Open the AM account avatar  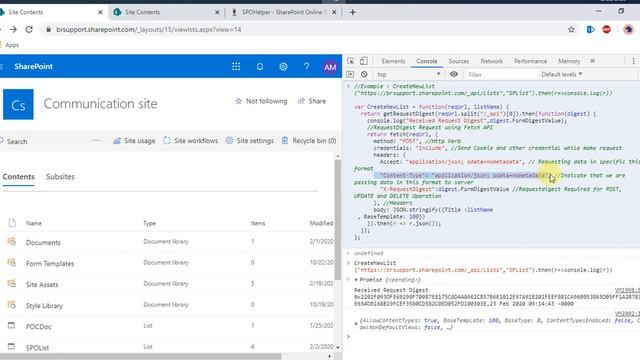[x=330, y=67]
